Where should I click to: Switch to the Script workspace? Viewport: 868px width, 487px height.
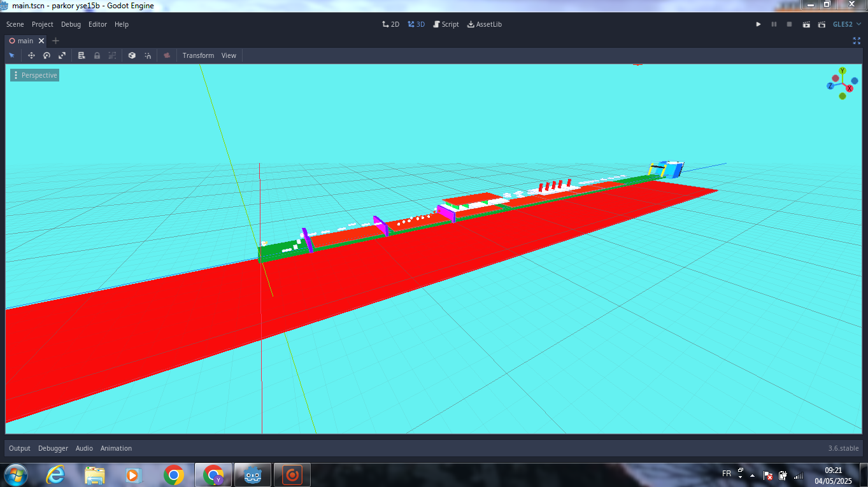point(446,24)
